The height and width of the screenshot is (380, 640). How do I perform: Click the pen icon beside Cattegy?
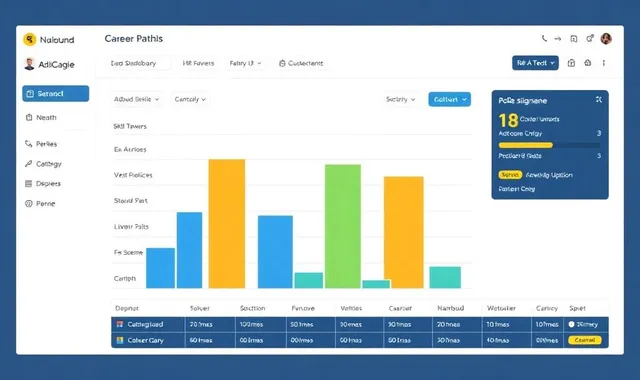click(x=29, y=164)
